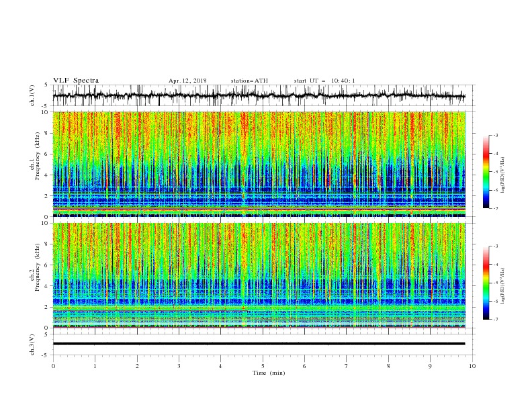This screenshot has height=411, width=532.
Task: Select the "ch.3(V)" axis label at bottom
Action: click(x=32, y=345)
